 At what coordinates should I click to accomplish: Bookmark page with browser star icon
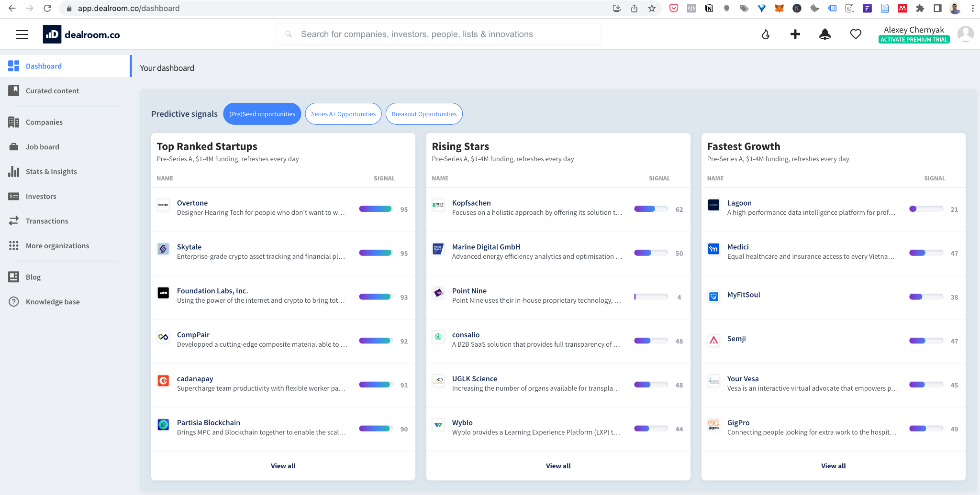click(652, 8)
